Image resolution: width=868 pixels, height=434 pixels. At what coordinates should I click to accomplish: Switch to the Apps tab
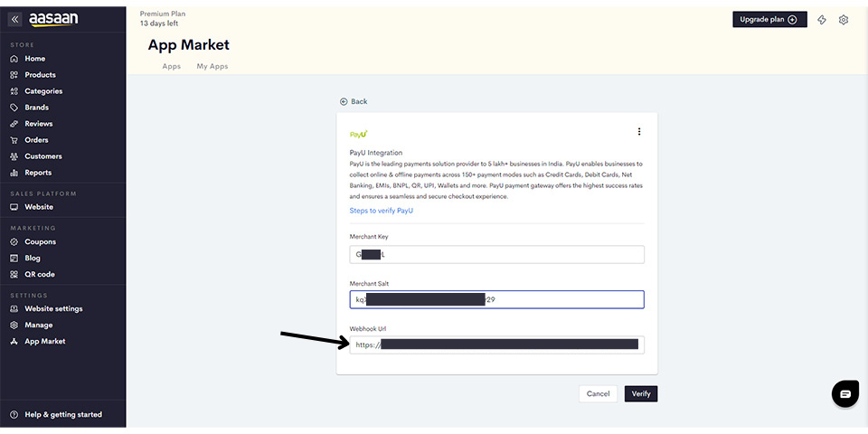171,67
